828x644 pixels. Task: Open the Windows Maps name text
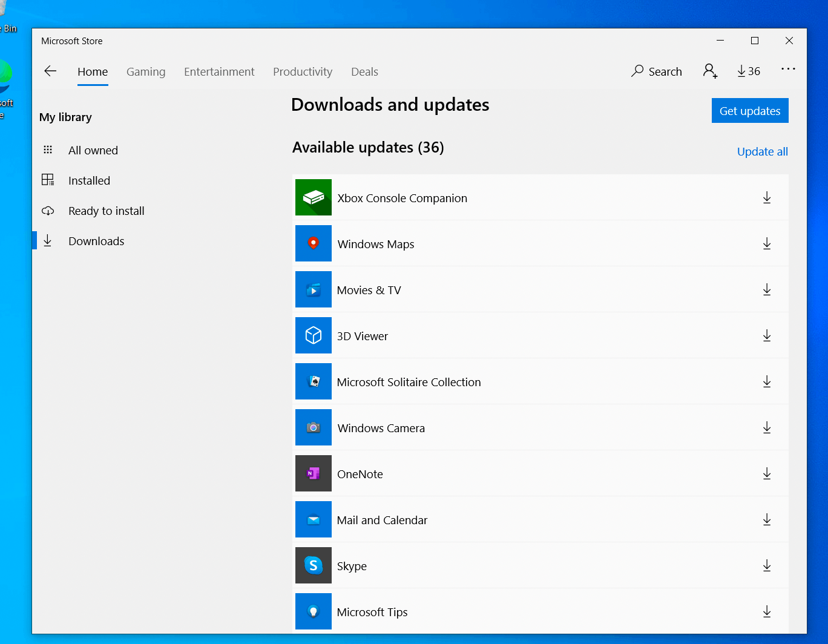[x=376, y=244]
